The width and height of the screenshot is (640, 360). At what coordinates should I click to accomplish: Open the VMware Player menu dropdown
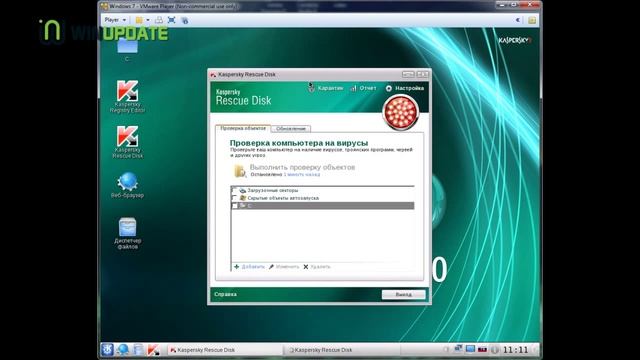115,20
